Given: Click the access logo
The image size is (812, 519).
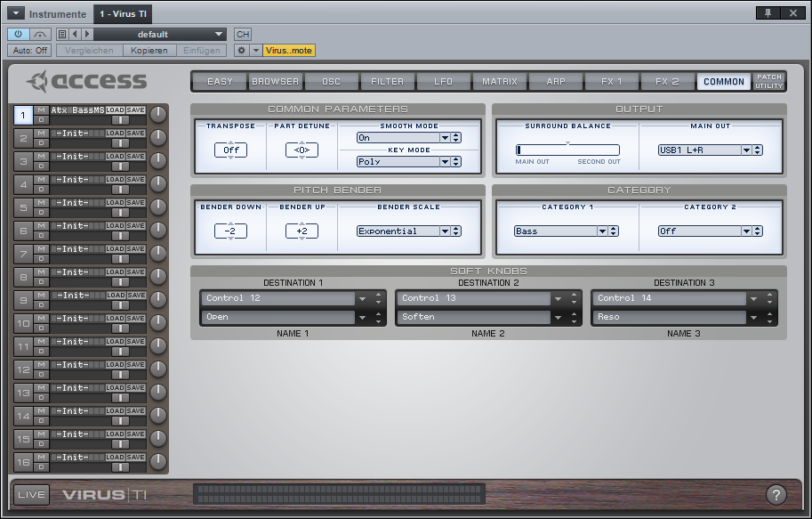Looking at the screenshot, I should pos(87,81).
